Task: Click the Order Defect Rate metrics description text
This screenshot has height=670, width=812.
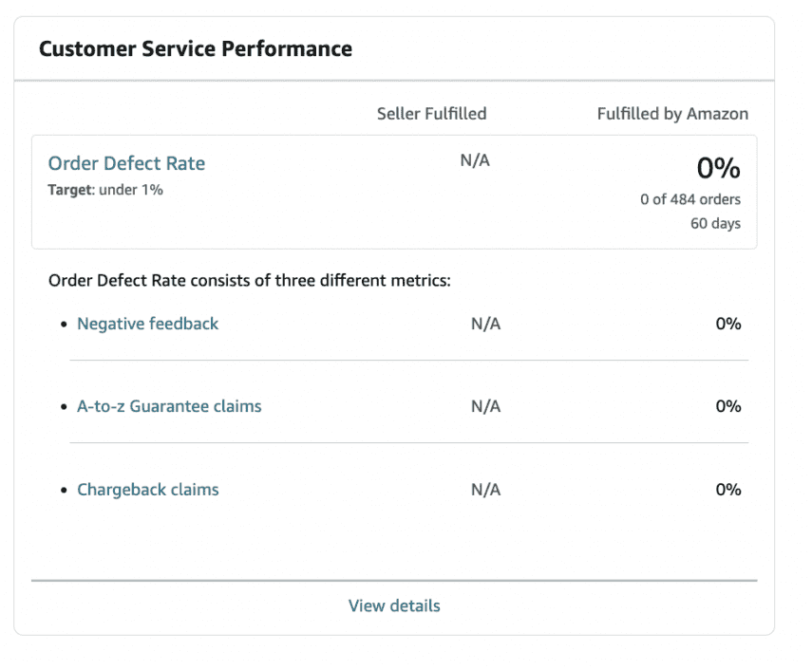Action: point(249,280)
